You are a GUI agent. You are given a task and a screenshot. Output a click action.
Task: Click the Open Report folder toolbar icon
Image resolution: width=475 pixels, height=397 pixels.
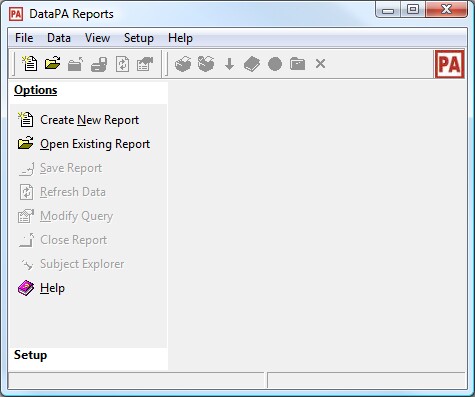pos(53,63)
